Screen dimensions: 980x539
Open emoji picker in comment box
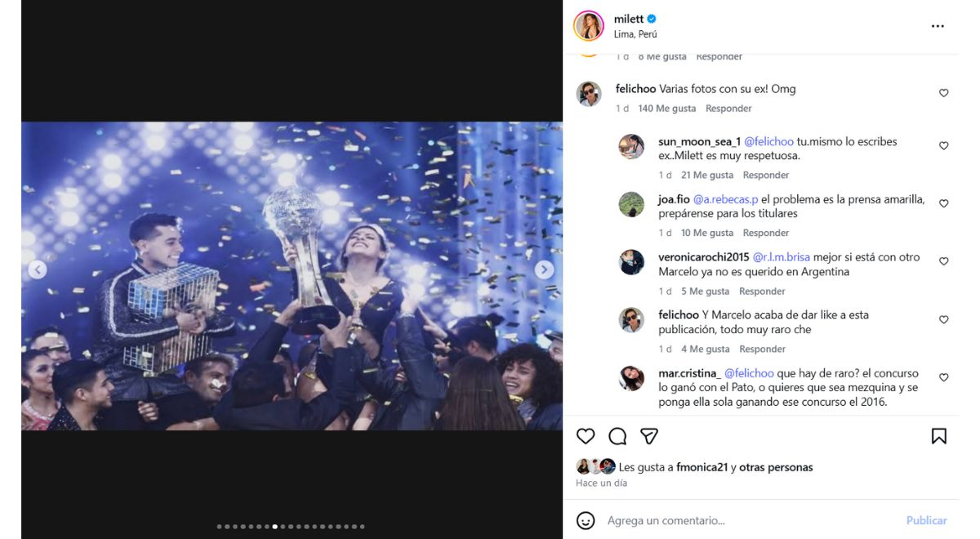(586, 520)
